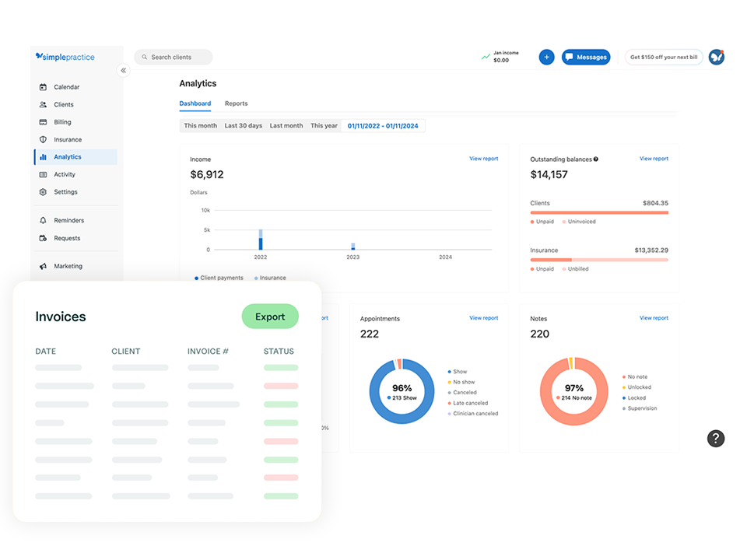The height and width of the screenshot is (560, 747).
Task: Collapse the sidebar with double chevron
Action: coord(123,70)
